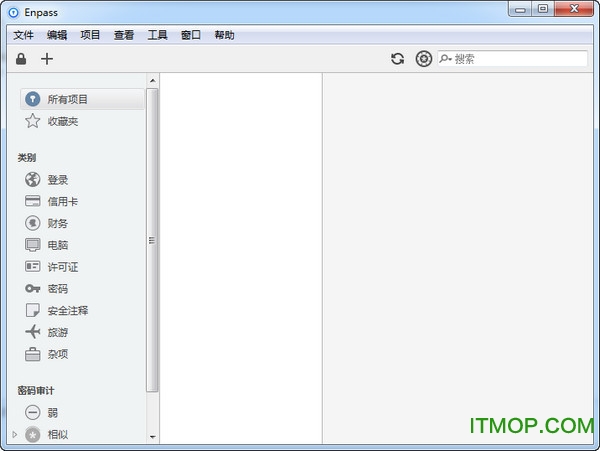The image size is (600, 451).
Task: Select 杂项 category label
Action: 58,354
